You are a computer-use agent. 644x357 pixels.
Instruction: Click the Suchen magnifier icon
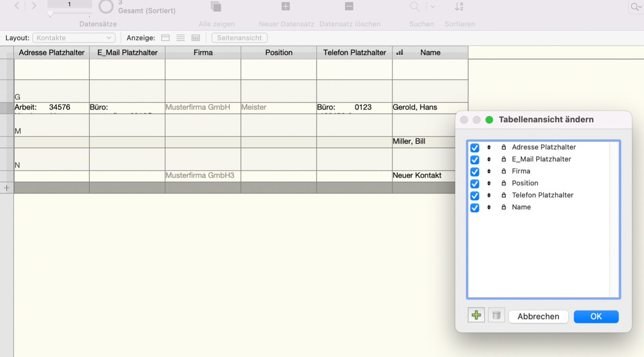[x=415, y=6]
